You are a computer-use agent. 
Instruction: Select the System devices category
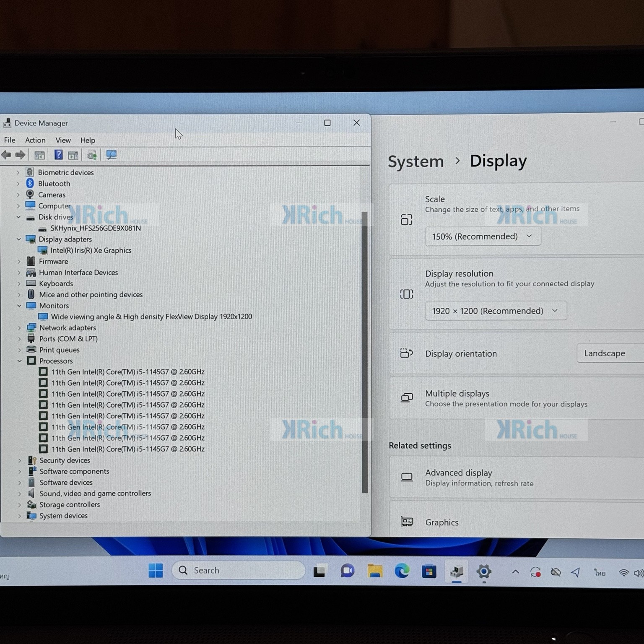tap(63, 516)
